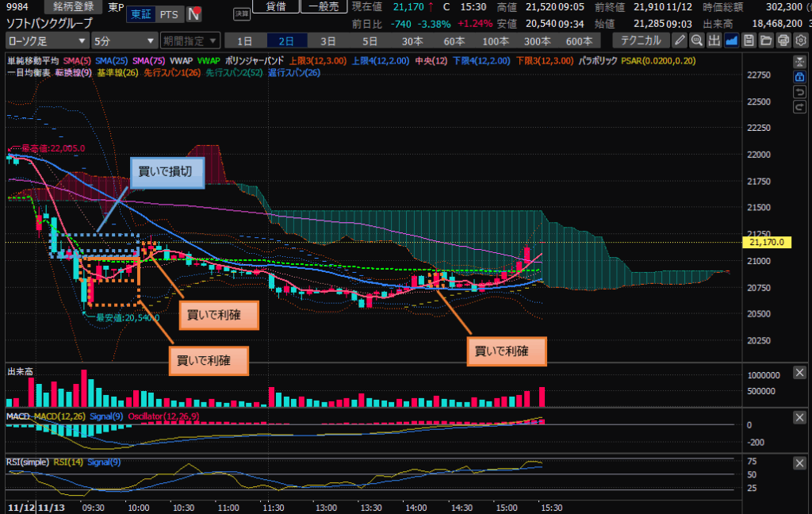This screenshot has width=812, height=514.
Task: Open the 期間指定 period dropdown
Action: tap(187, 40)
